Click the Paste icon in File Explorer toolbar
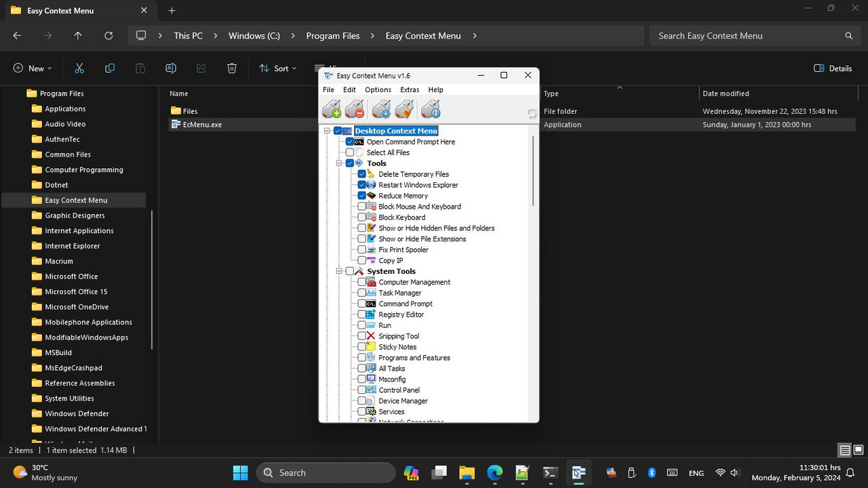The width and height of the screenshot is (868, 488). pos(140,68)
